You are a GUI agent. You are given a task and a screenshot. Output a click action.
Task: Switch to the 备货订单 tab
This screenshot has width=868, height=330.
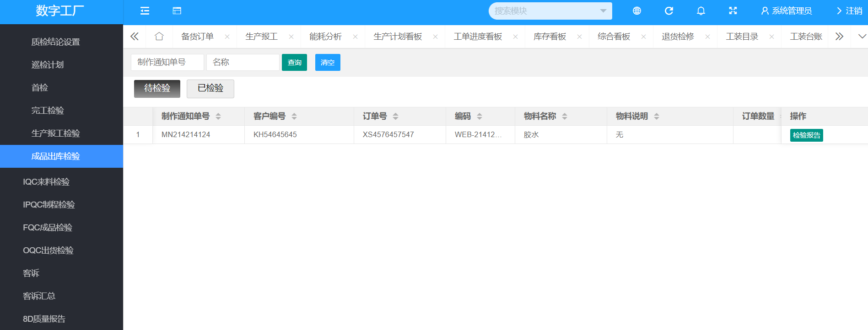(x=197, y=37)
